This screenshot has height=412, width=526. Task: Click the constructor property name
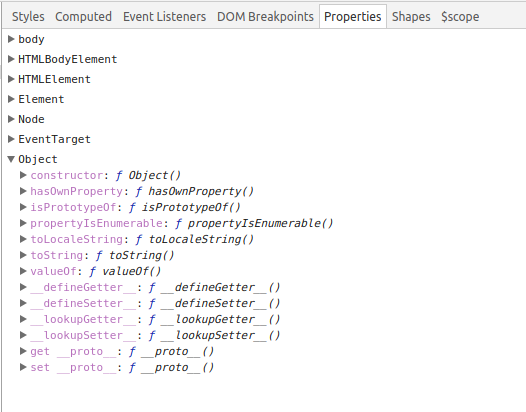[67, 175]
